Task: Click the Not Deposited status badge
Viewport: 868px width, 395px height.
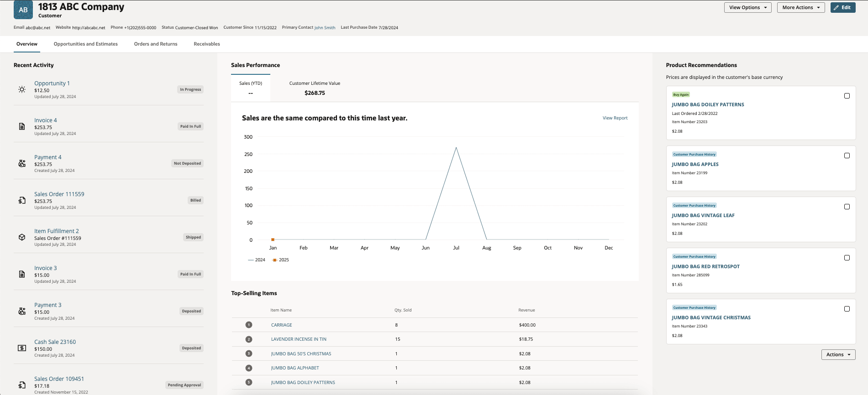Action: (x=187, y=163)
